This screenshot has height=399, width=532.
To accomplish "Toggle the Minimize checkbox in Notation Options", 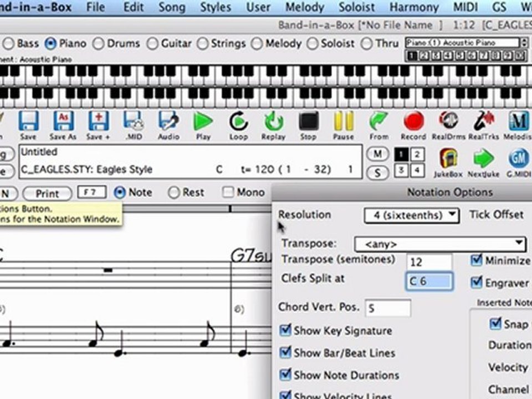I will pos(477,260).
